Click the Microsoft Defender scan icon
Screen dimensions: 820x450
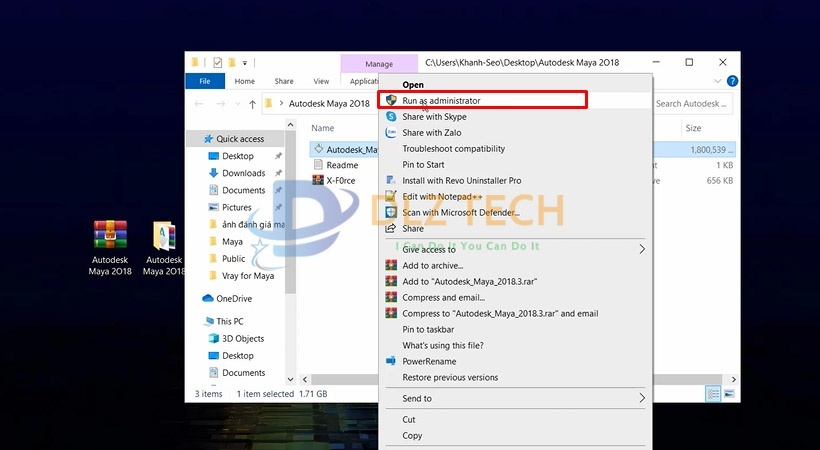click(x=391, y=213)
